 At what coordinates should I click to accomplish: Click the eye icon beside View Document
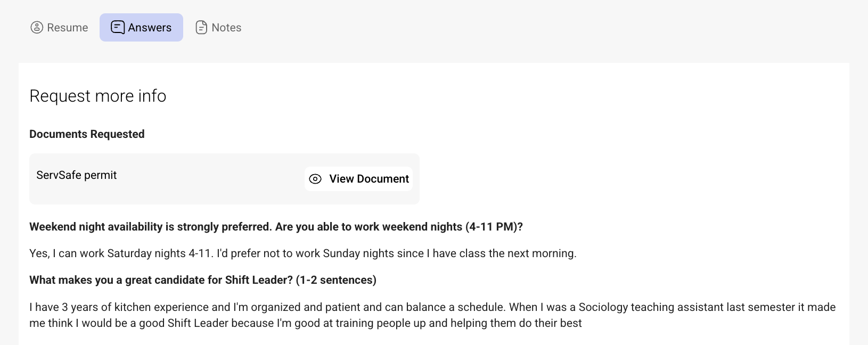315,179
